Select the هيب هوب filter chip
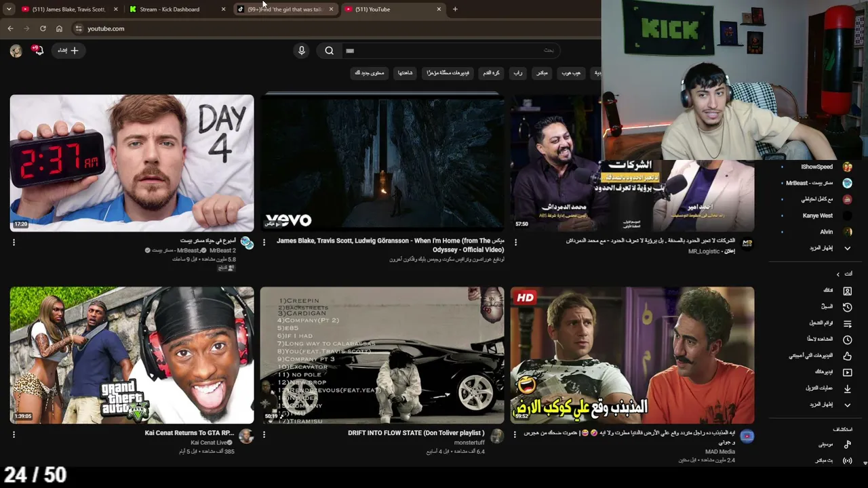868x488 pixels. 571,73
